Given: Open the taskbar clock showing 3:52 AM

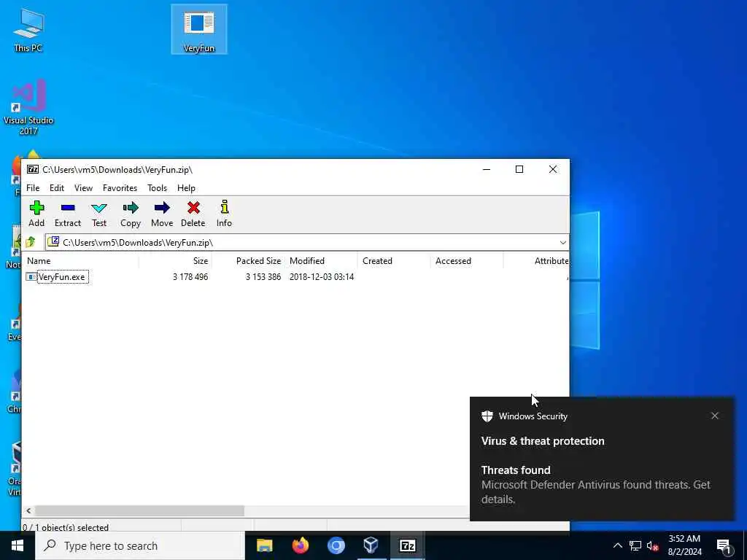Looking at the screenshot, I should tap(684, 545).
